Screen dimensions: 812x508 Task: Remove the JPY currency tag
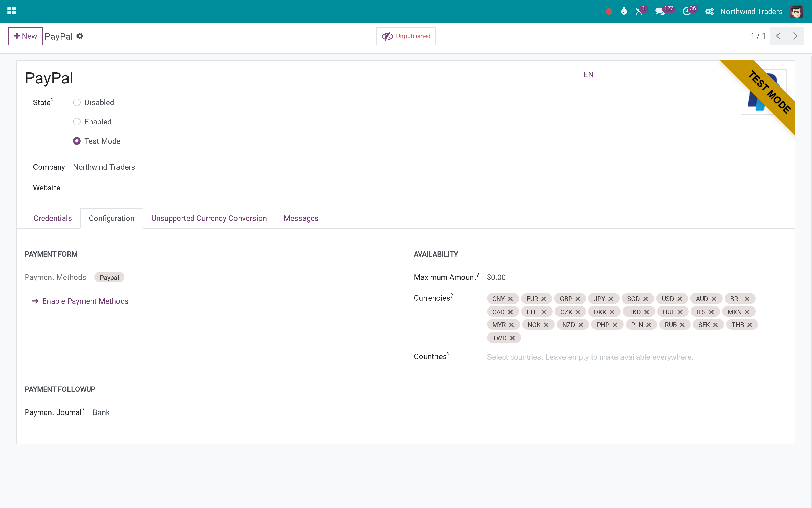coord(611,299)
